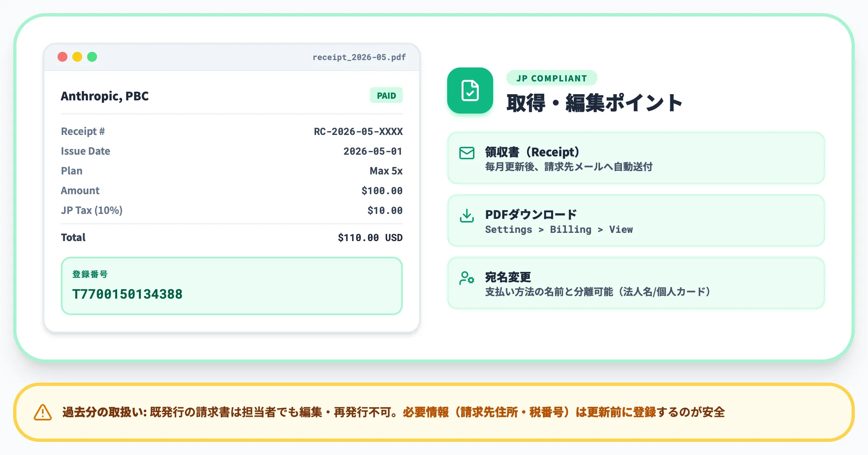868x455 pixels.
Task: Click the amount value $100.00
Action: pyautogui.click(x=382, y=191)
